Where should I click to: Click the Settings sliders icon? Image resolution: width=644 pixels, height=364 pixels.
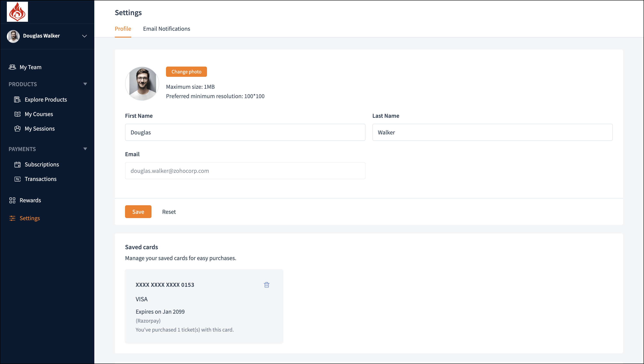click(x=12, y=218)
